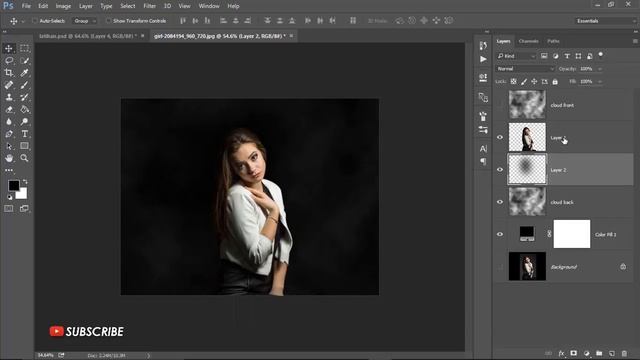Screen dimensions: 640x360
Task: Toggle the layer filtering switch
Action: 601,55
